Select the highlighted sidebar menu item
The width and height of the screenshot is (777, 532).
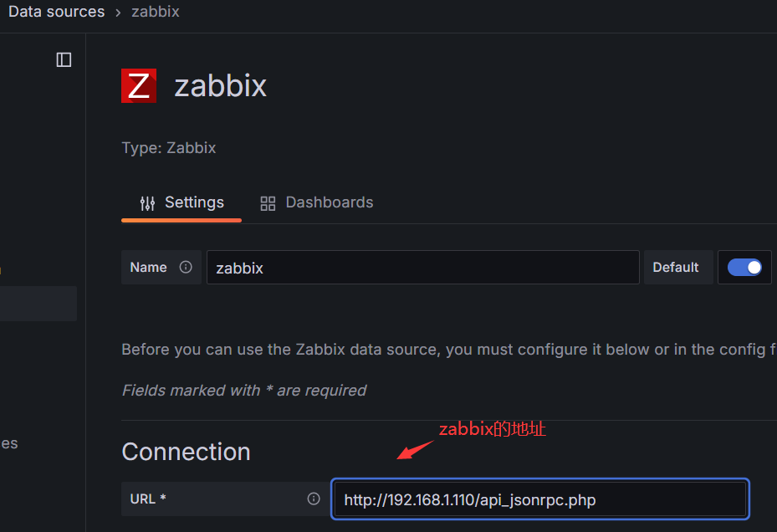(38, 304)
